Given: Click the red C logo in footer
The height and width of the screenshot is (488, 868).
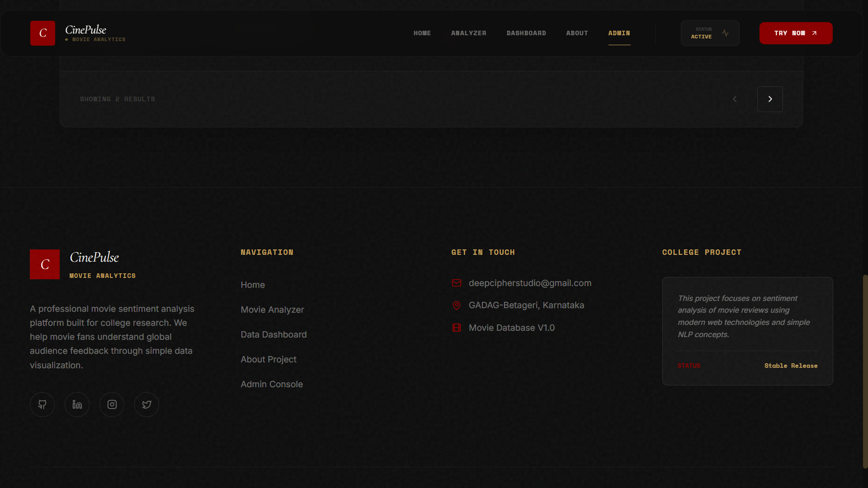Looking at the screenshot, I should click(45, 264).
